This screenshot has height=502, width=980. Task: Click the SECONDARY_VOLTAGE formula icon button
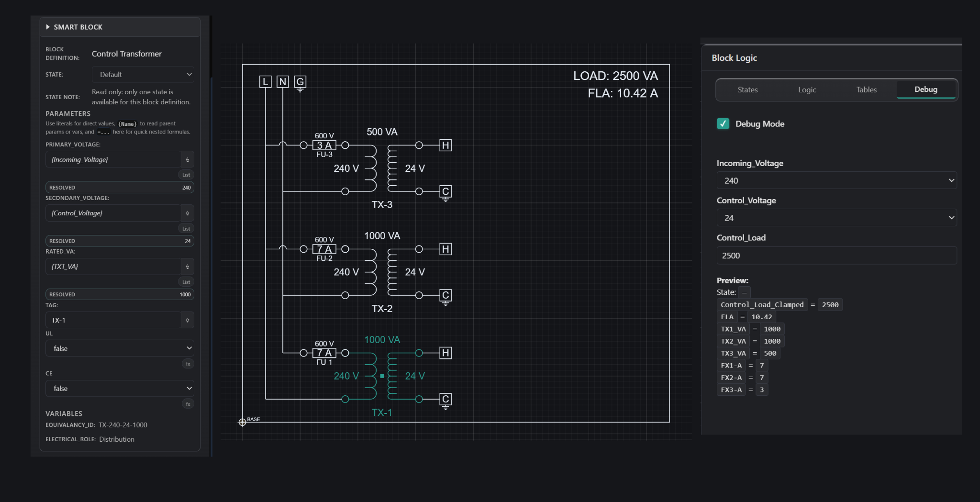click(x=188, y=213)
